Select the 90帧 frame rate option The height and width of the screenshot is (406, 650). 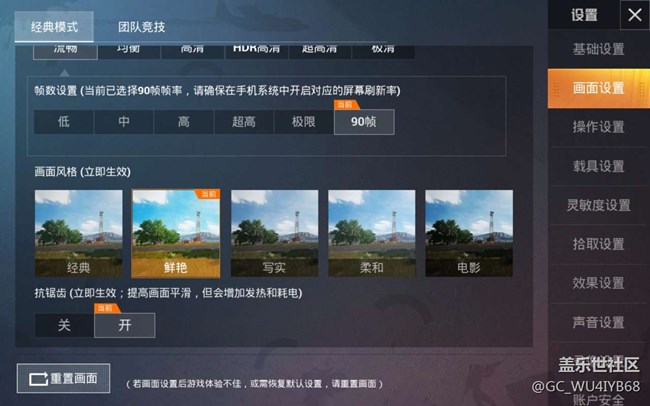click(364, 122)
